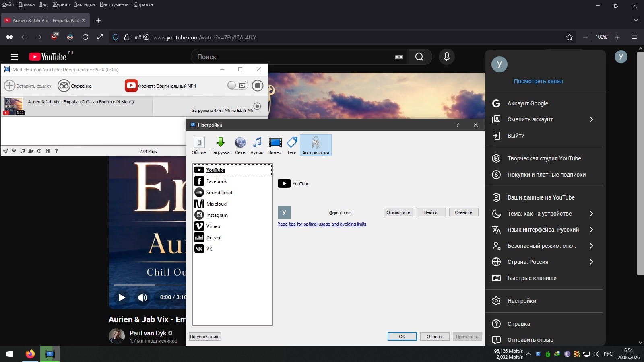
Task: Click the Выйти button in Настройки dialog
Action: [431, 212]
